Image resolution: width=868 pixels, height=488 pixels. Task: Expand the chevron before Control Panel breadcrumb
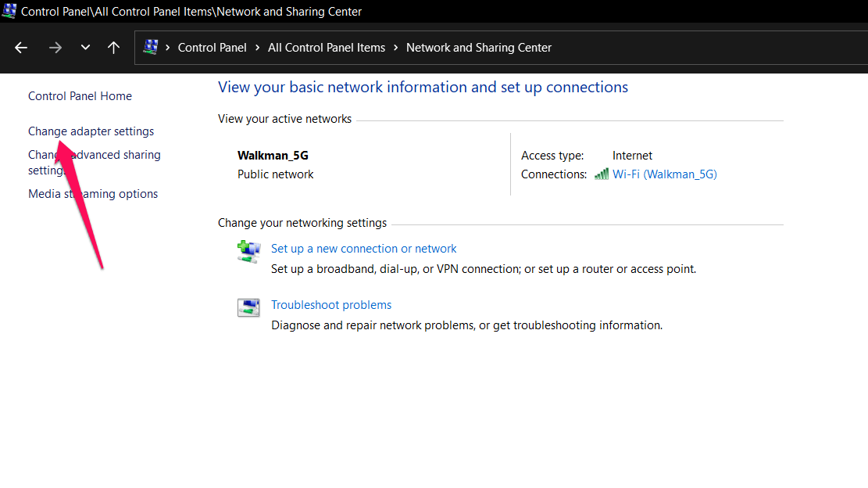(167, 48)
